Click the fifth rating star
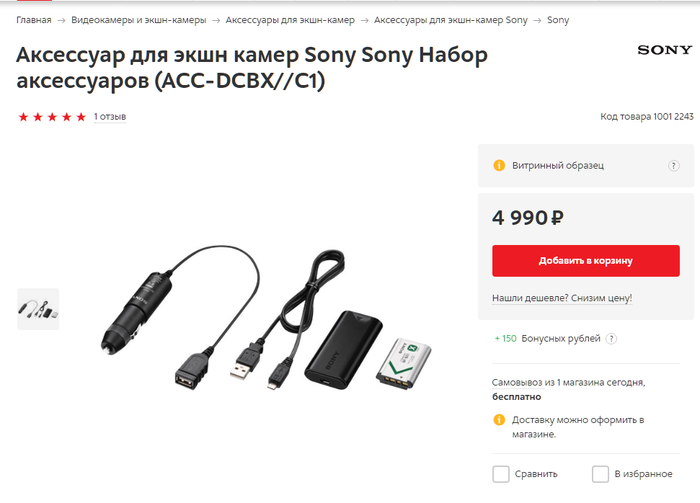This screenshot has height=503, width=700. pyautogui.click(x=81, y=117)
